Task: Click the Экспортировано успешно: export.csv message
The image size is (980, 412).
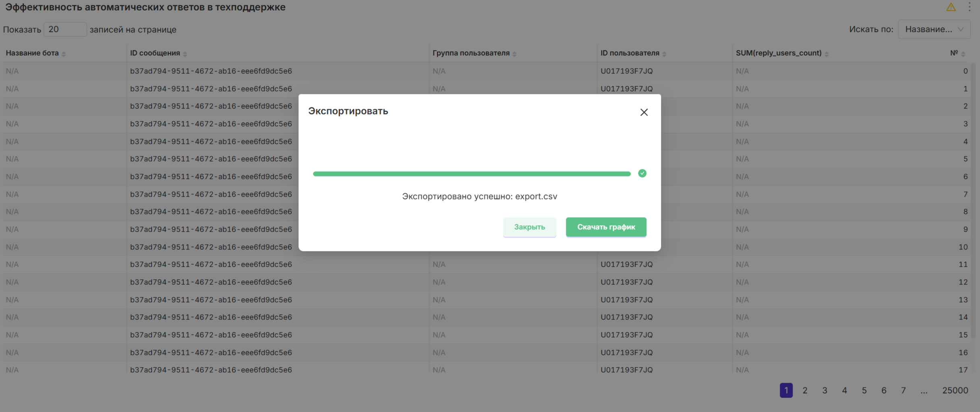Action: tap(479, 197)
